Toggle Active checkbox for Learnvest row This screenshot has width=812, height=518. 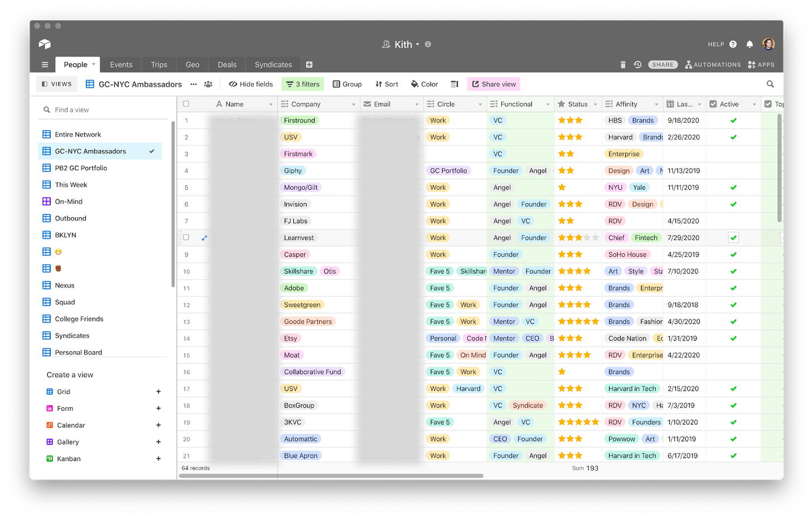733,238
